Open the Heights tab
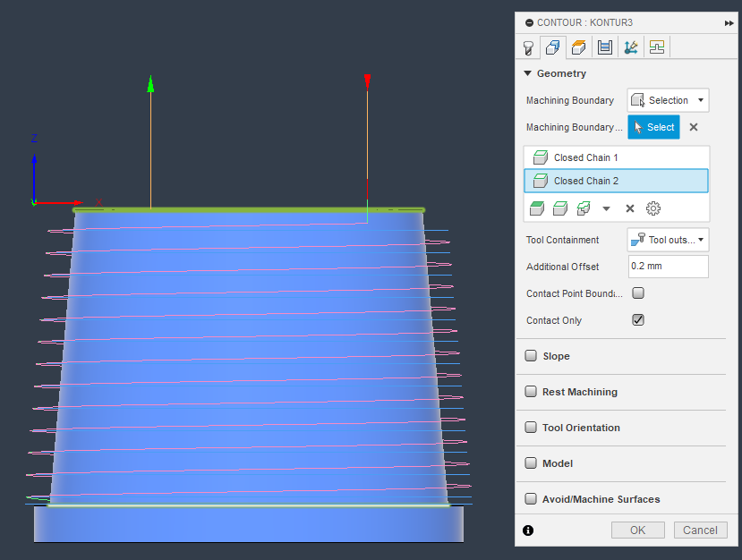 coord(579,47)
